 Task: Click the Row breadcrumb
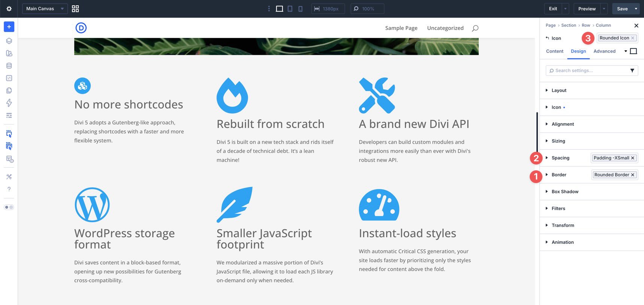click(x=586, y=26)
